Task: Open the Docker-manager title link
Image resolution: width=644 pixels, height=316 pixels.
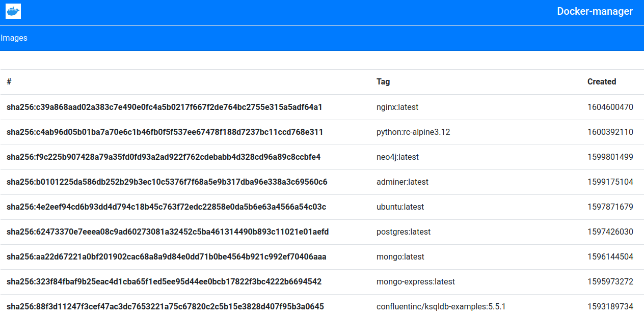Action: [595, 11]
